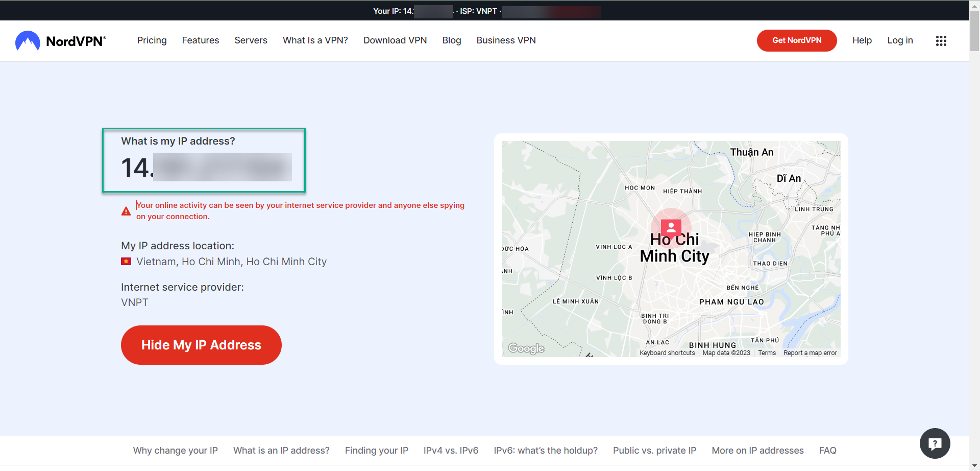Screen dimensions: 980x471
Task: Jump to What is an IP address? section
Action: (281, 451)
